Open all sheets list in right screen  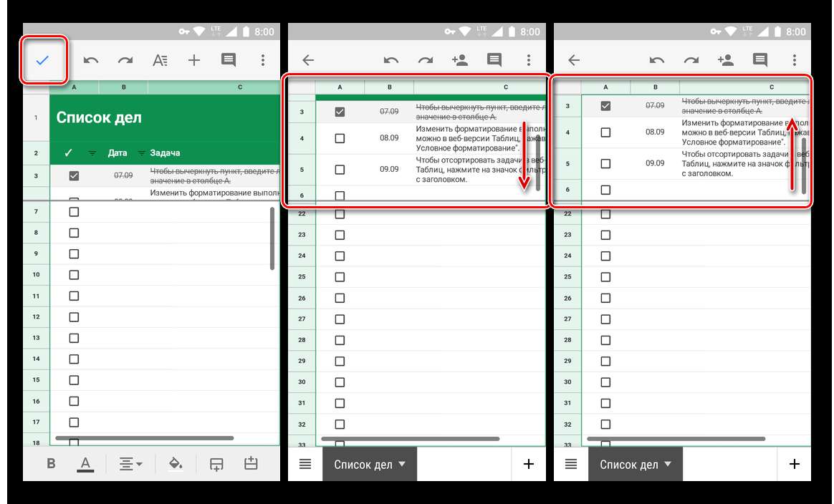tap(571, 464)
